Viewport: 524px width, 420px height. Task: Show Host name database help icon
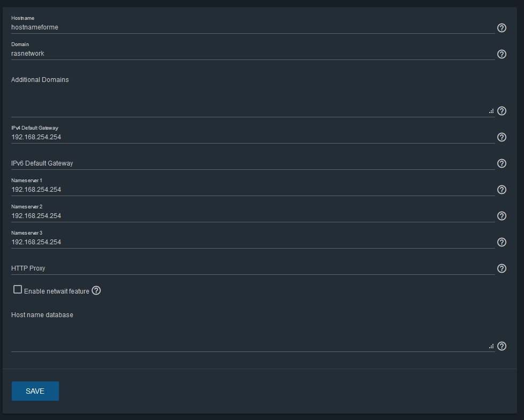click(x=501, y=346)
